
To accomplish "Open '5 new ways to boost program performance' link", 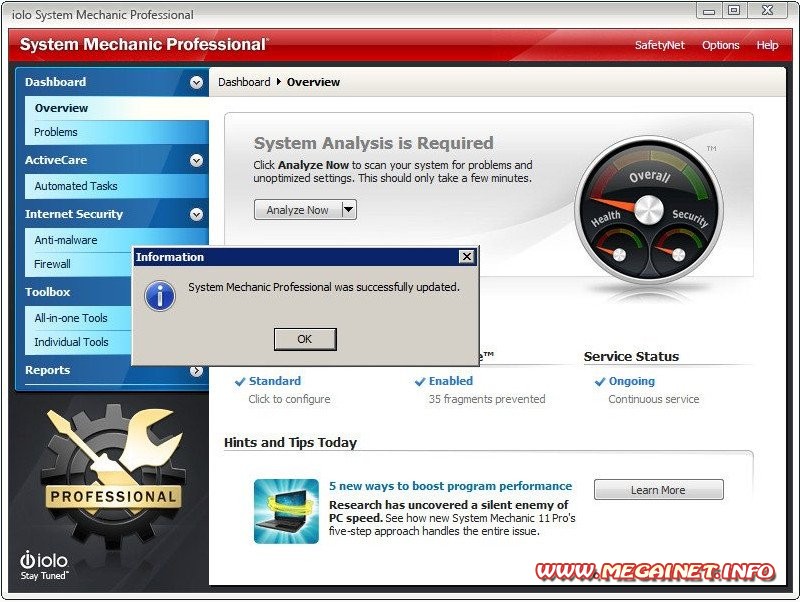I will click(x=451, y=486).
